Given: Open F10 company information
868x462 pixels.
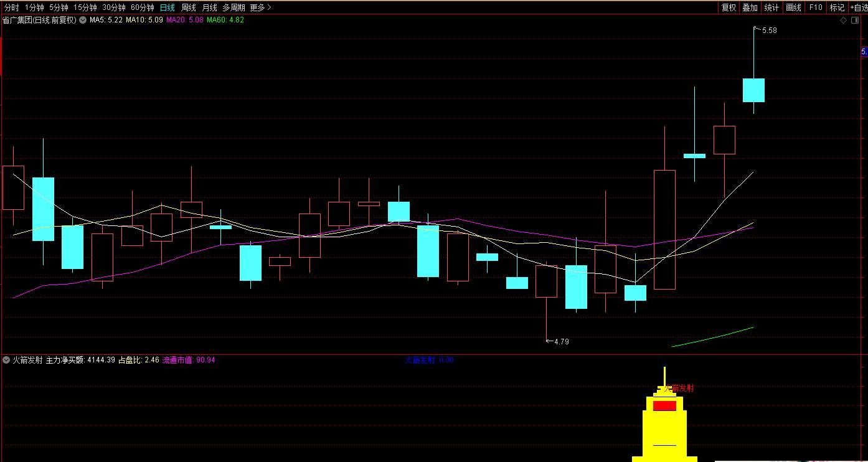Looking at the screenshot, I should point(815,7).
